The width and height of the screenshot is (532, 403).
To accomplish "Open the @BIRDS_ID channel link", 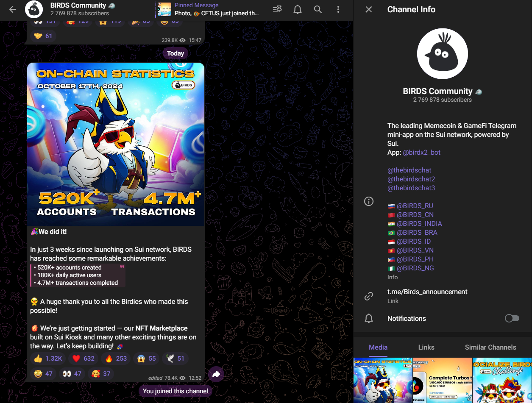I will (x=414, y=242).
